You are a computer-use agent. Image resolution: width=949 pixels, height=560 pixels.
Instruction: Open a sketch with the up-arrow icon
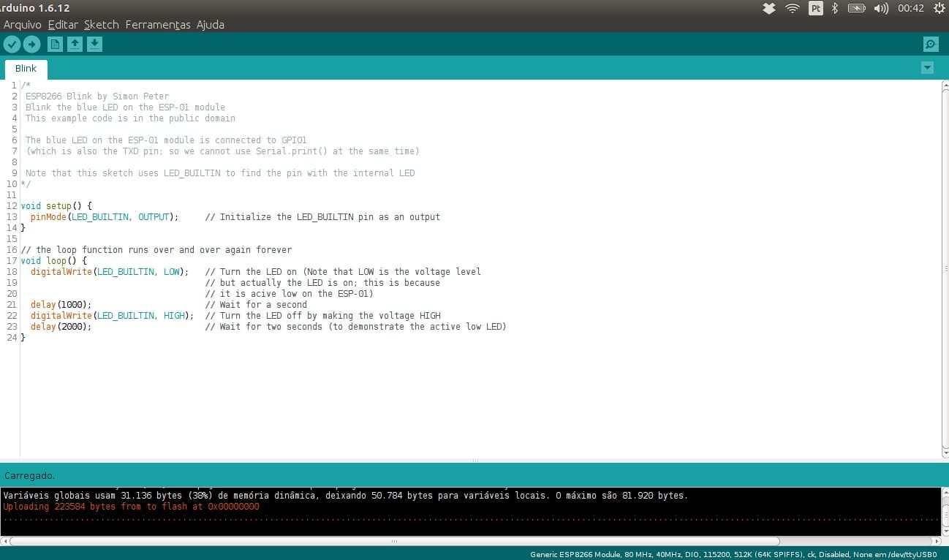point(75,45)
